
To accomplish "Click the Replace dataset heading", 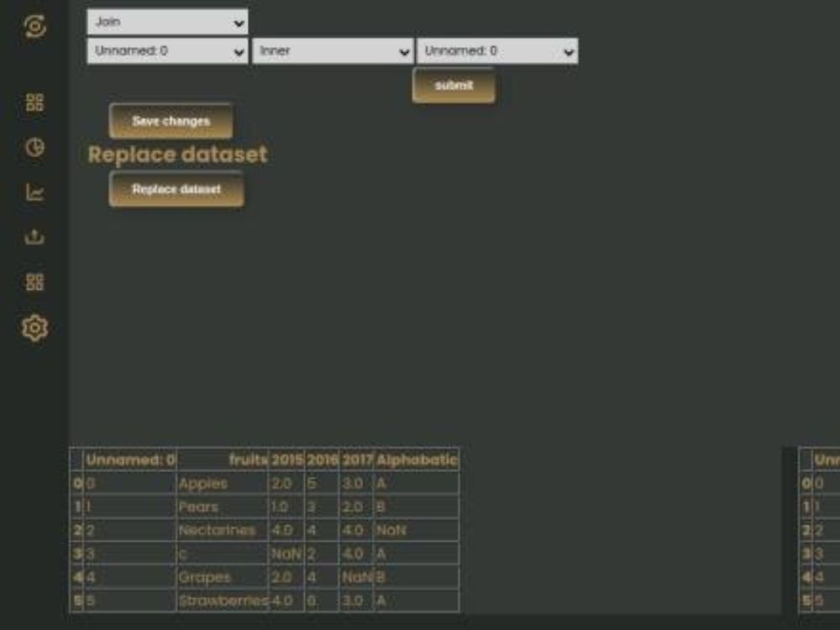I will click(x=177, y=155).
